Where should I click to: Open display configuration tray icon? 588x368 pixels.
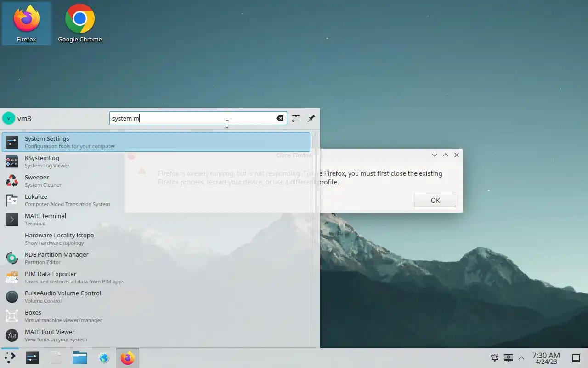pos(508,358)
